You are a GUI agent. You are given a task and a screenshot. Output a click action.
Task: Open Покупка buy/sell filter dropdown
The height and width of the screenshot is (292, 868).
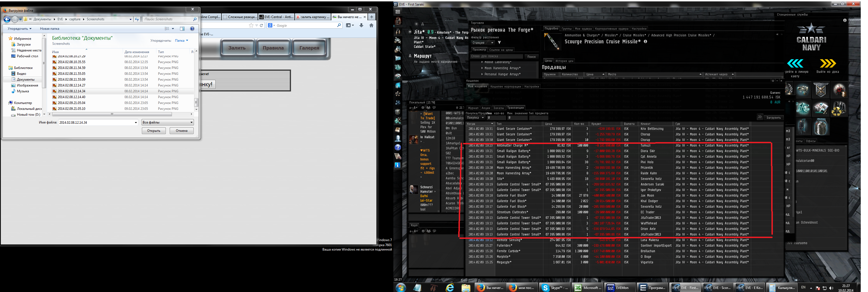pos(475,118)
